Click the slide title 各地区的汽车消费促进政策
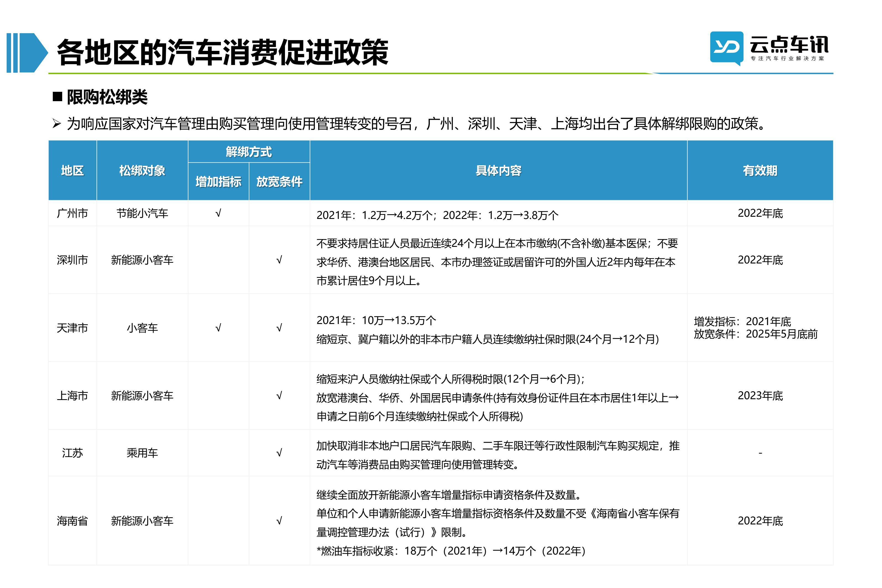Image resolution: width=882 pixels, height=588 pixels. (x=223, y=52)
